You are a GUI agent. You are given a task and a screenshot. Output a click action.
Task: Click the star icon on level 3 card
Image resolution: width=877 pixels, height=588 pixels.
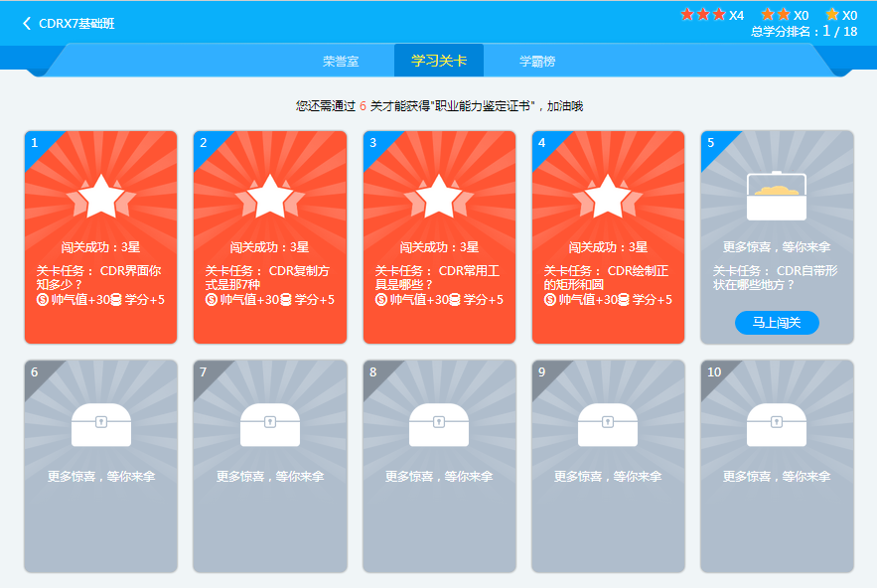[438, 197]
